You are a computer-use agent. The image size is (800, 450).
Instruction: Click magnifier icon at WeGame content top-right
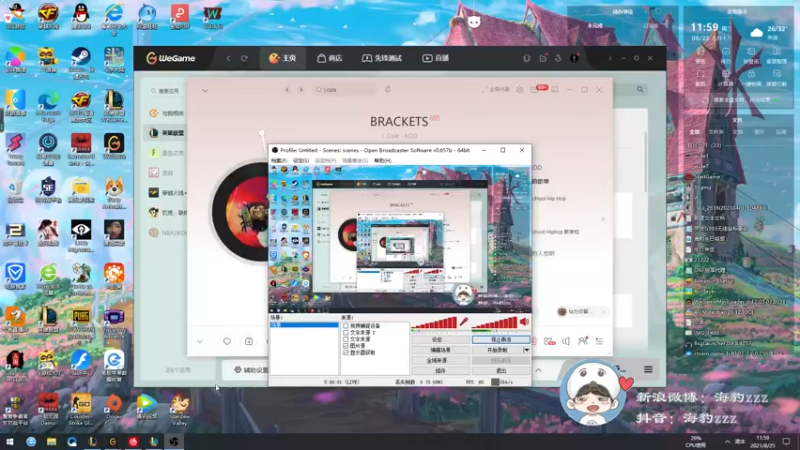coord(640,89)
